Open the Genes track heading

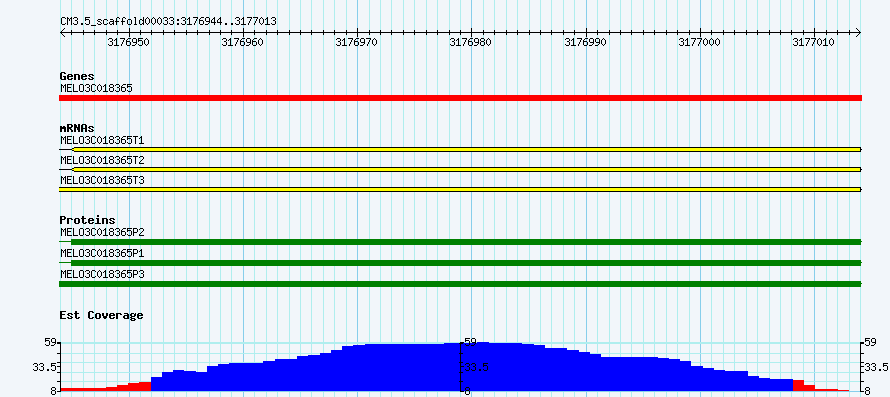(77, 76)
